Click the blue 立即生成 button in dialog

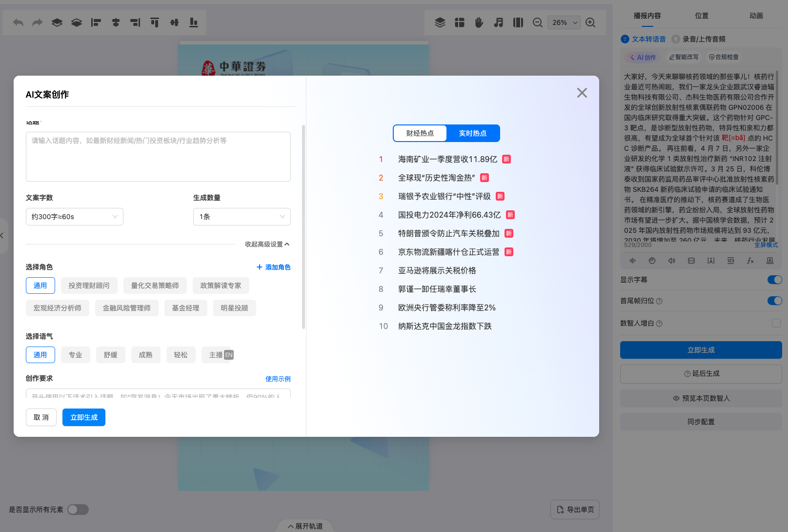[x=84, y=417]
